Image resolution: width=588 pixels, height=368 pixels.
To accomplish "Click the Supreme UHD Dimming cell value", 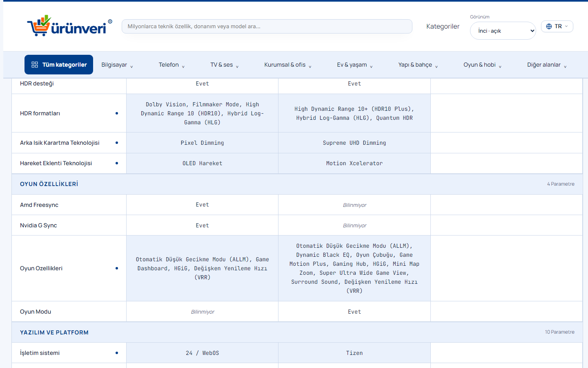I will click(x=354, y=143).
